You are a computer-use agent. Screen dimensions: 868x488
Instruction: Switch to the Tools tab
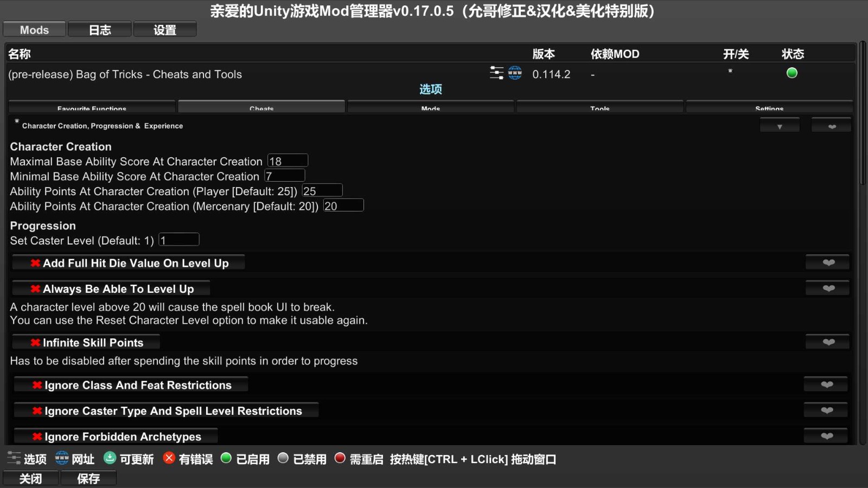pos(599,107)
